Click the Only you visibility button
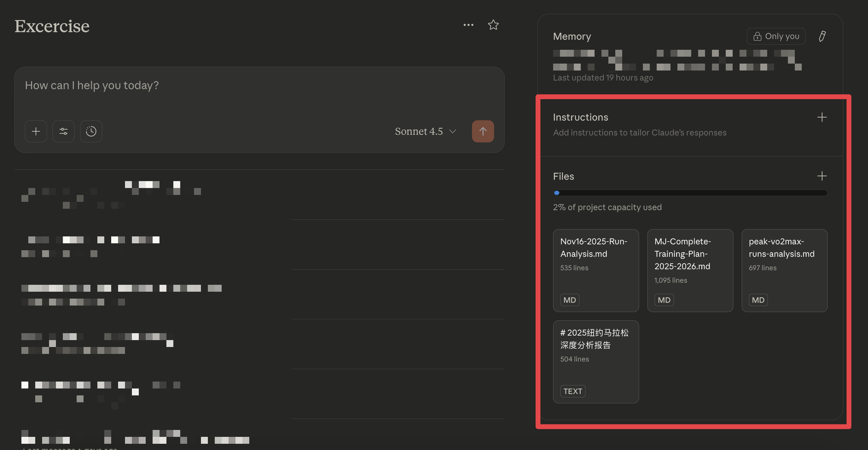 tap(776, 36)
